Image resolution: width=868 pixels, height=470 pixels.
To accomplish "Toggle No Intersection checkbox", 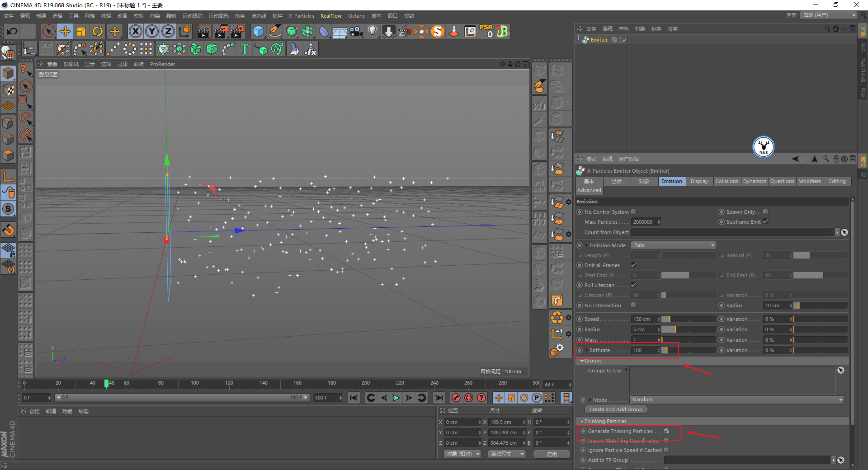I will 634,305.
